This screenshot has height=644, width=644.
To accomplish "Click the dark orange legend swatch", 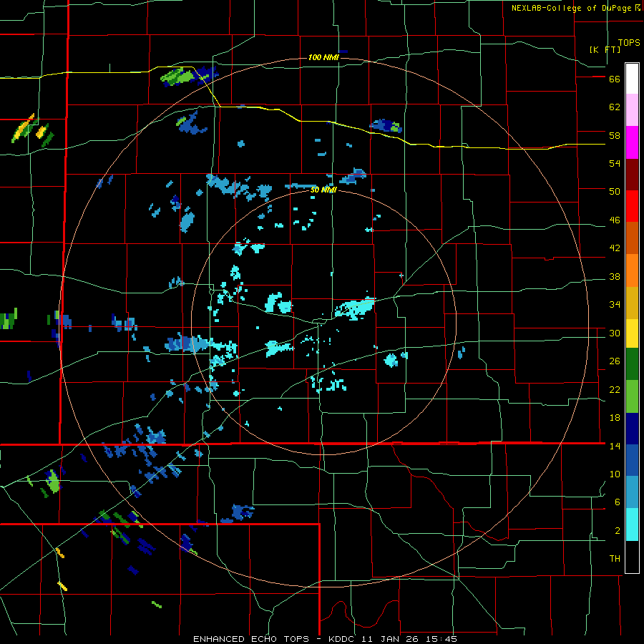I will tap(632, 238).
